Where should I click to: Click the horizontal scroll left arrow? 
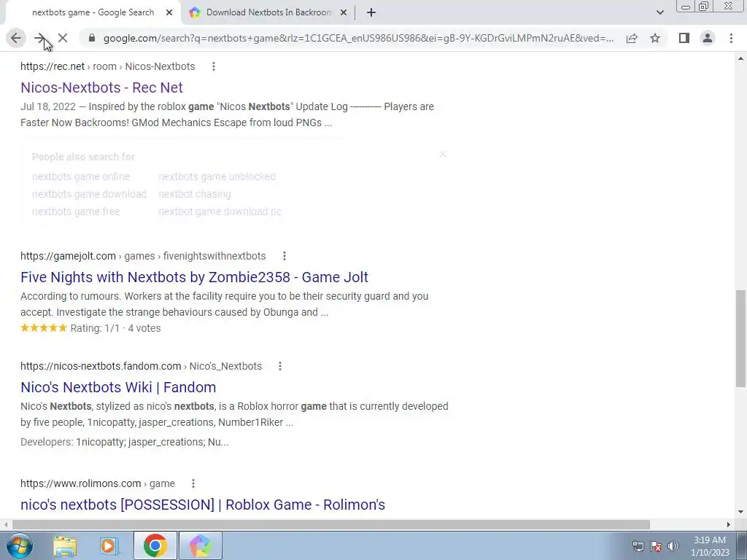(5, 524)
